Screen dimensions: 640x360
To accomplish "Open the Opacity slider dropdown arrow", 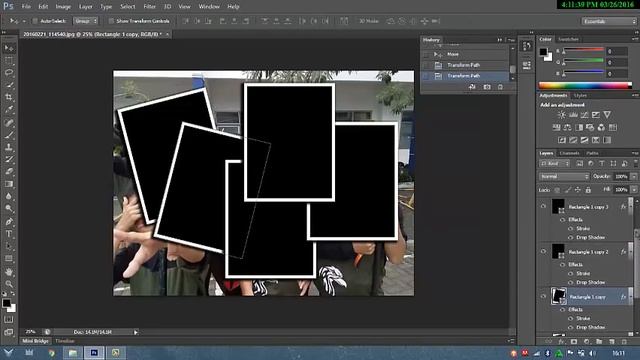I will coord(634,176).
